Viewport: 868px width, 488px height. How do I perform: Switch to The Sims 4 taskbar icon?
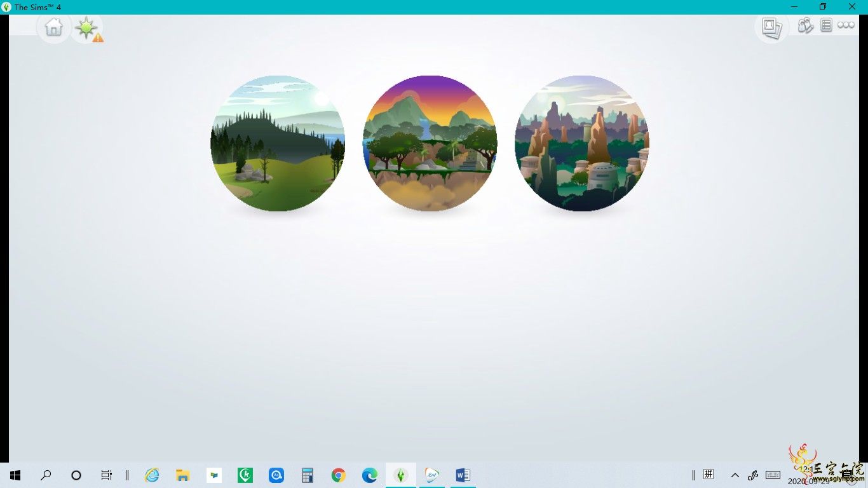click(401, 475)
